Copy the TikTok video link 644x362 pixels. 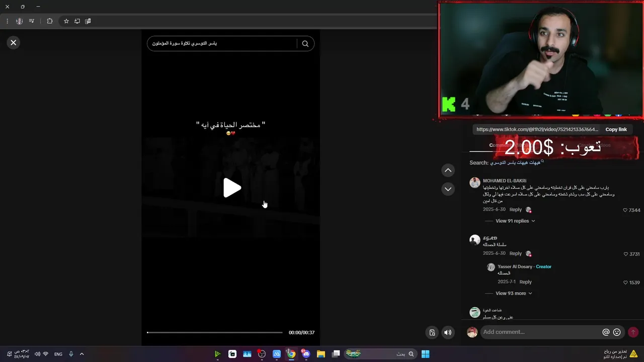pyautogui.click(x=616, y=129)
